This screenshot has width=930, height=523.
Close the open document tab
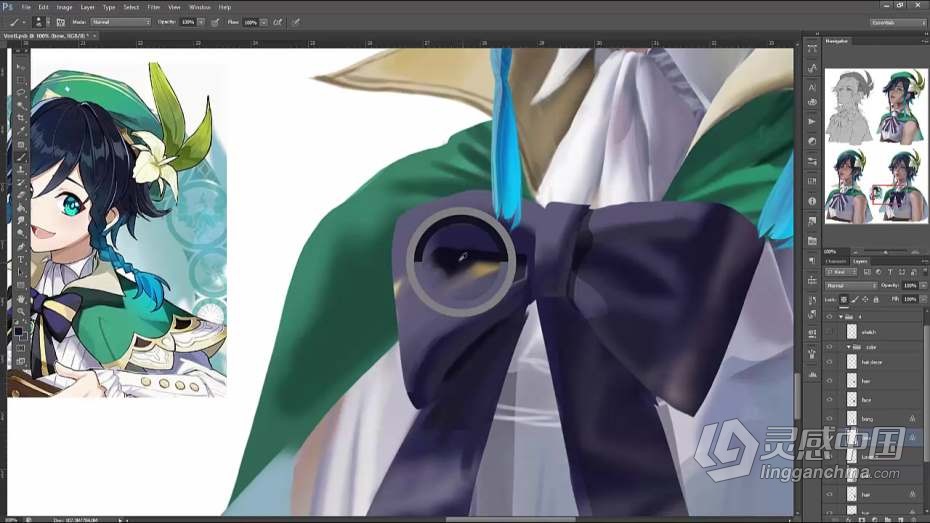tap(94, 36)
